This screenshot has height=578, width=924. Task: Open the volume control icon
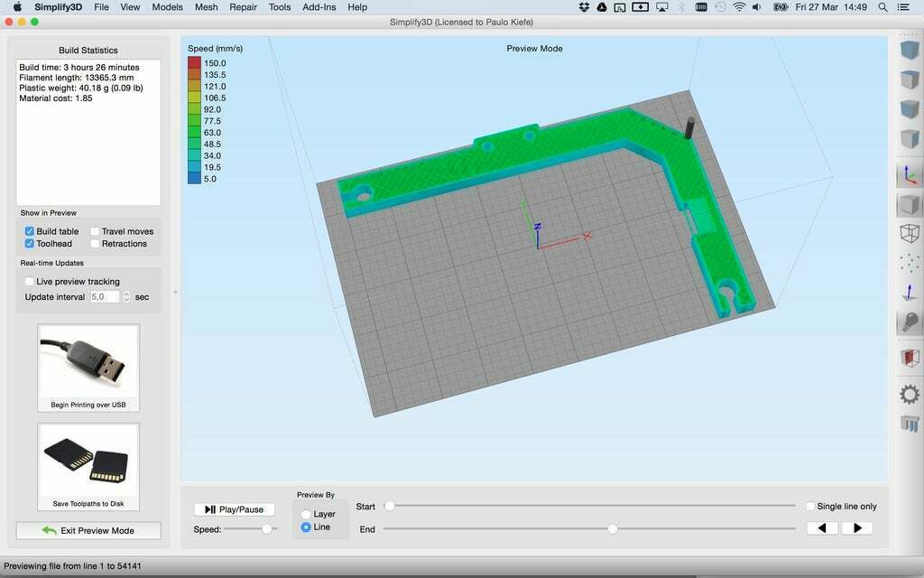point(757,7)
